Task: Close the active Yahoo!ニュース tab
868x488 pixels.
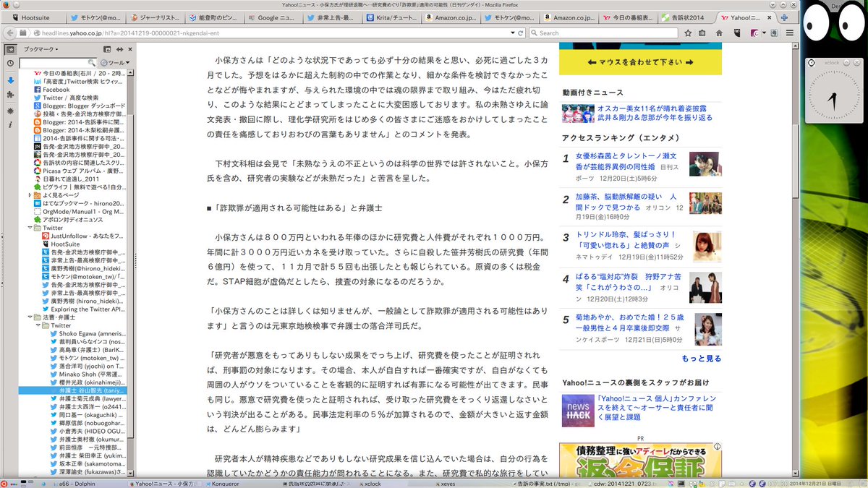Action: coord(770,17)
